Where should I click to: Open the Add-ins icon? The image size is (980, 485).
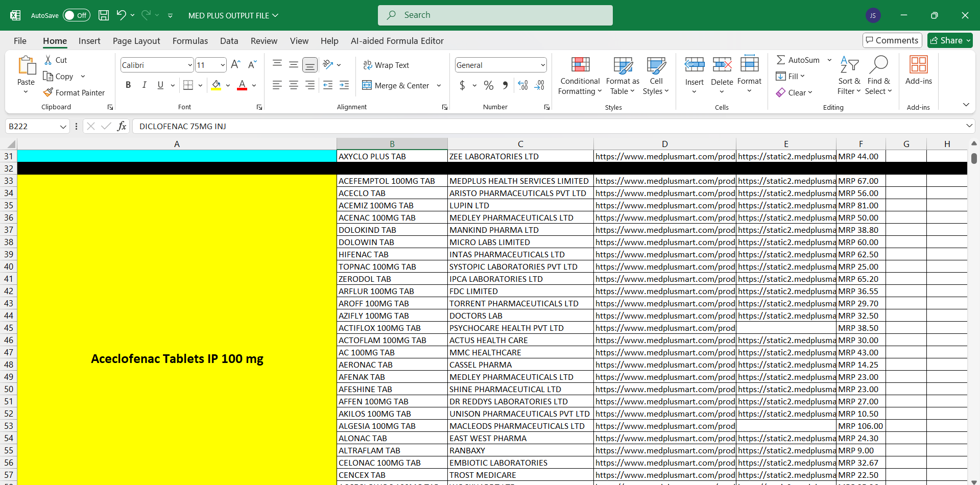point(918,65)
